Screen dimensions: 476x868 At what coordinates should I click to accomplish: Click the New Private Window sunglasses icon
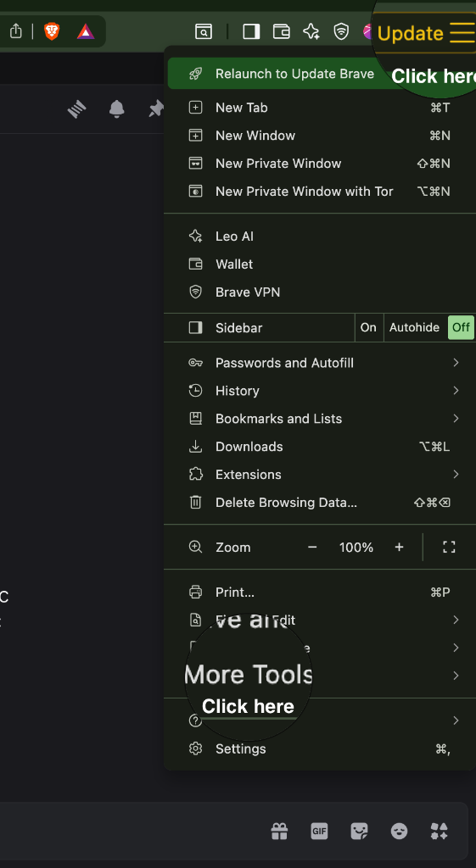[196, 164]
